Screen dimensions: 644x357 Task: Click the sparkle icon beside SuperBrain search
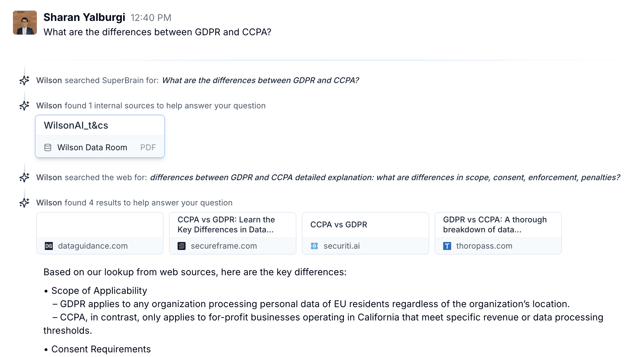pyautogui.click(x=24, y=80)
